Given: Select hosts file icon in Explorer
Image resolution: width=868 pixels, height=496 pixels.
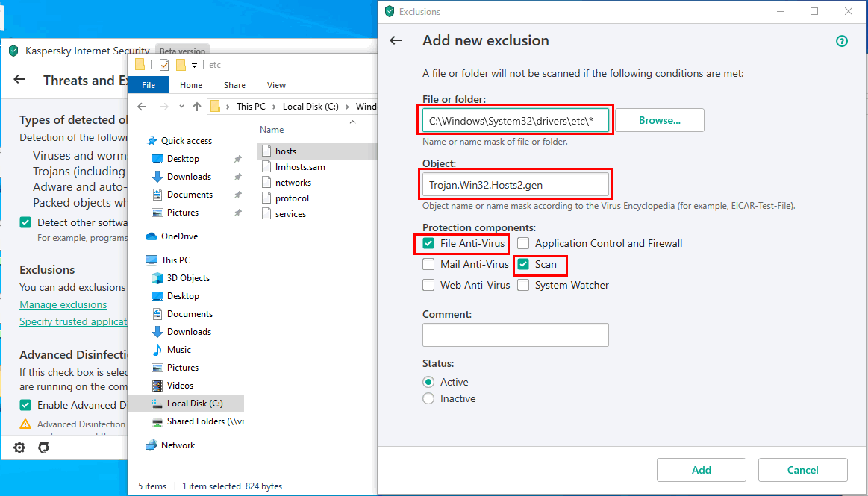Looking at the screenshot, I should (x=267, y=151).
